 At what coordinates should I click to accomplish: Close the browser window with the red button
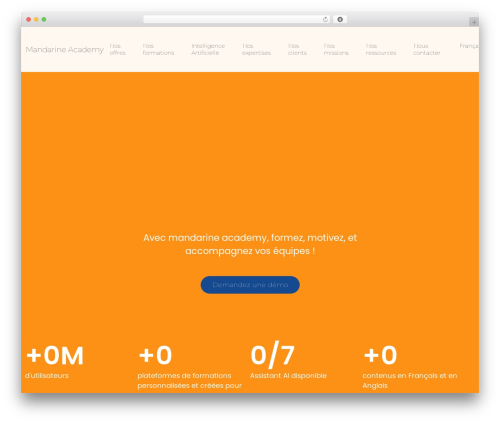coord(29,20)
